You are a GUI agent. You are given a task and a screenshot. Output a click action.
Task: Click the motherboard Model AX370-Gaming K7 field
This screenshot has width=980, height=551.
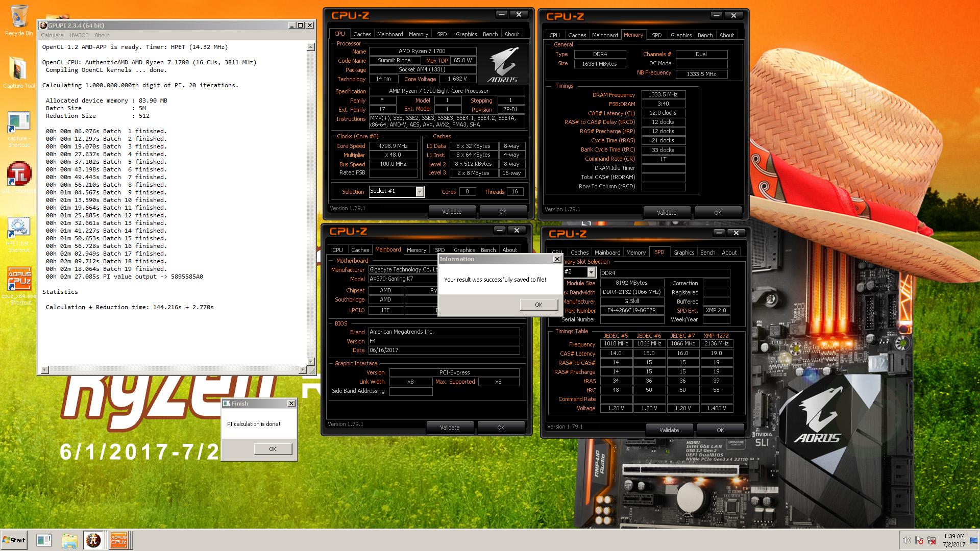pyautogui.click(x=403, y=279)
